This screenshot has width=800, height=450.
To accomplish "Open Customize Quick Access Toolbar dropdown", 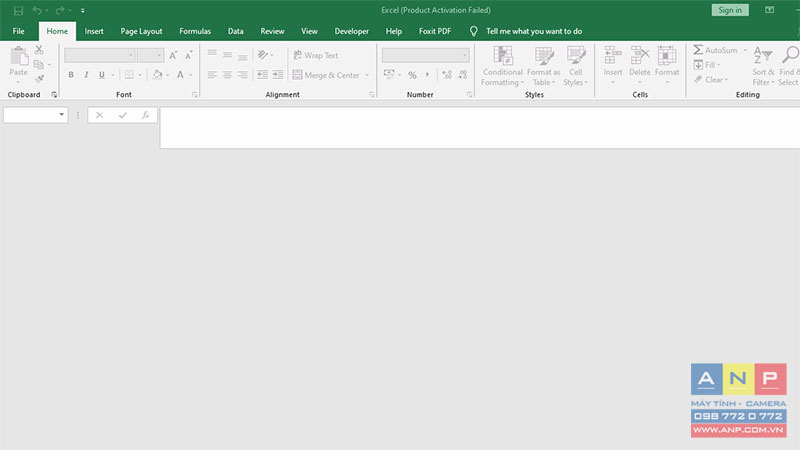I will coord(83,11).
